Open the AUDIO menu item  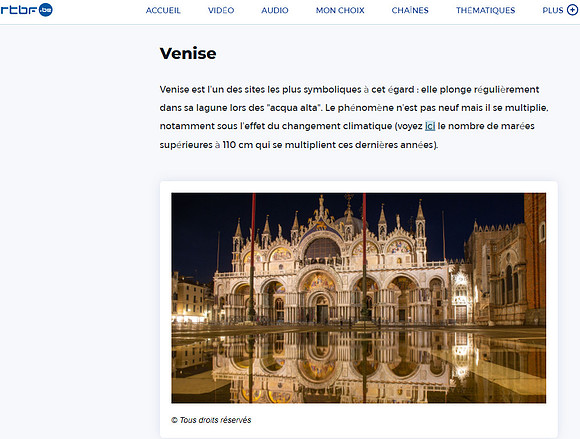coord(275,10)
